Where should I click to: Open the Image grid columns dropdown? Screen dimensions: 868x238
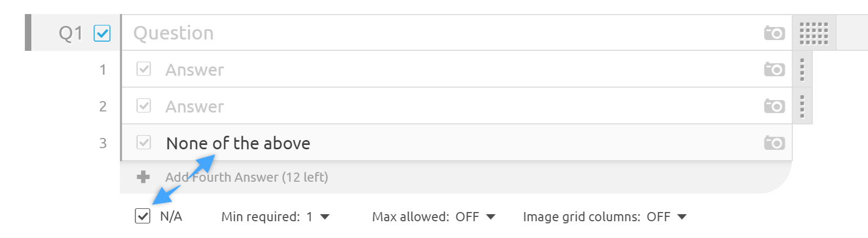(x=682, y=217)
